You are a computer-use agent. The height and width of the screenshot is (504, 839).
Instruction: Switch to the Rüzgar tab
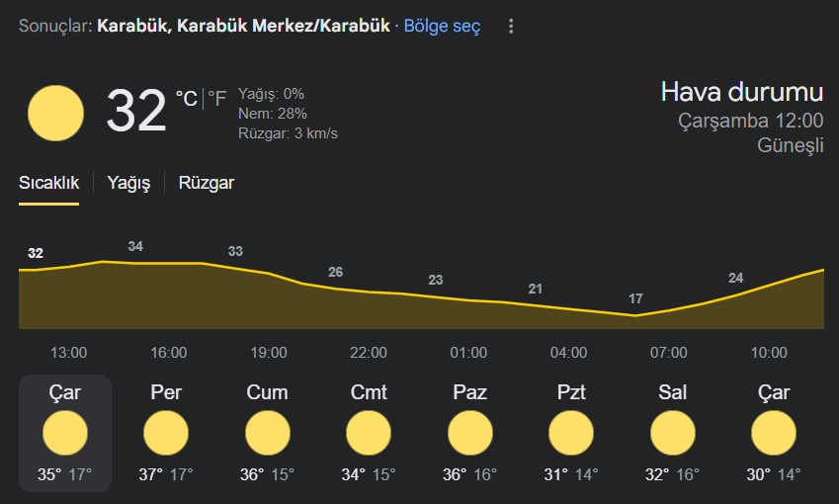[x=206, y=183]
